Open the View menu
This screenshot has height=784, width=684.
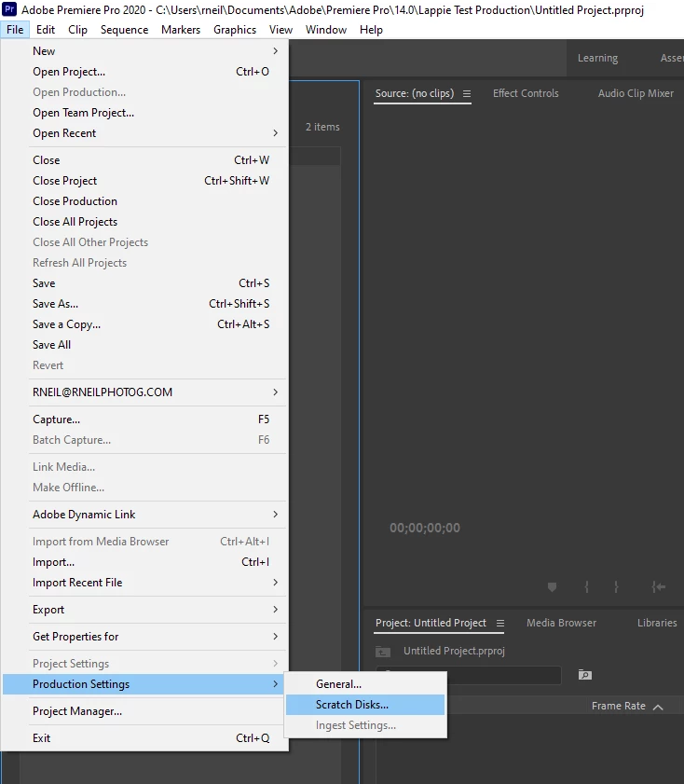click(x=280, y=30)
